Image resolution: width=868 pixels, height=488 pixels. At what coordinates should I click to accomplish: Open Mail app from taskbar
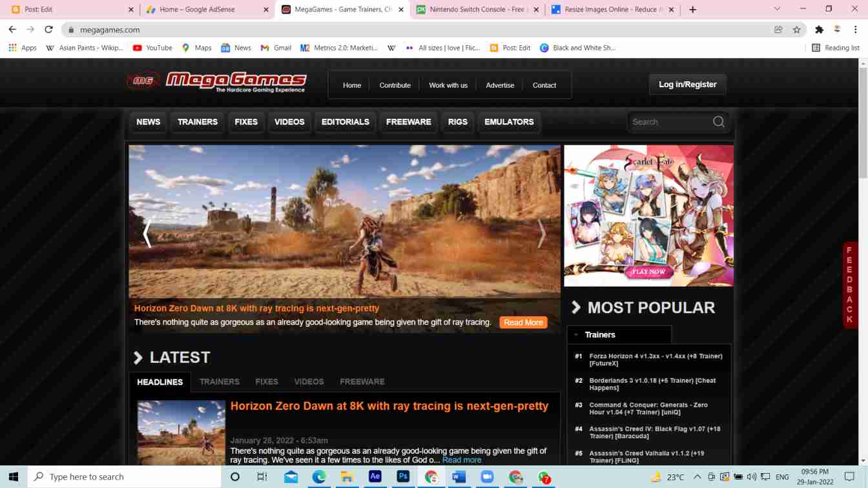(x=291, y=476)
